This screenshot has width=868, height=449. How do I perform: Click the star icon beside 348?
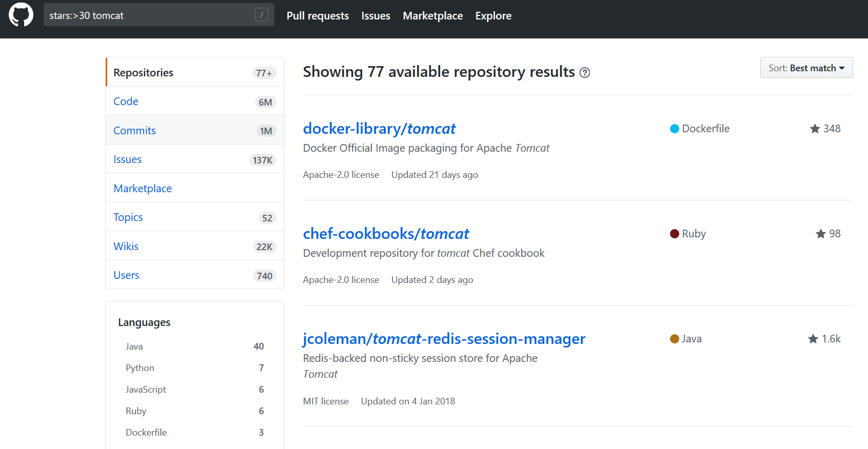pyautogui.click(x=815, y=129)
